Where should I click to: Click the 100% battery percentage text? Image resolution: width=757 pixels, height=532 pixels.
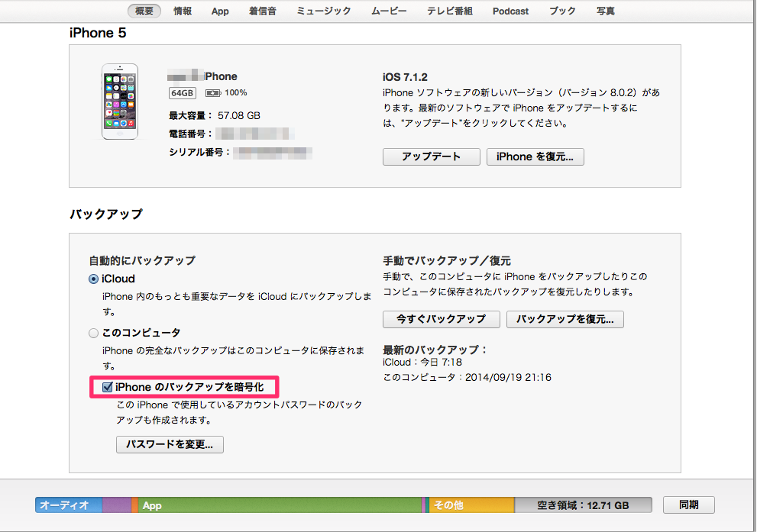click(235, 92)
